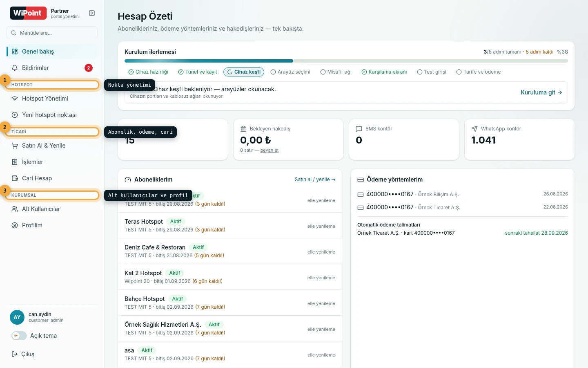Image resolution: width=588 pixels, height=368 pixels.
Task: Follow the Kuruluma git link
Action: [541, 92]
